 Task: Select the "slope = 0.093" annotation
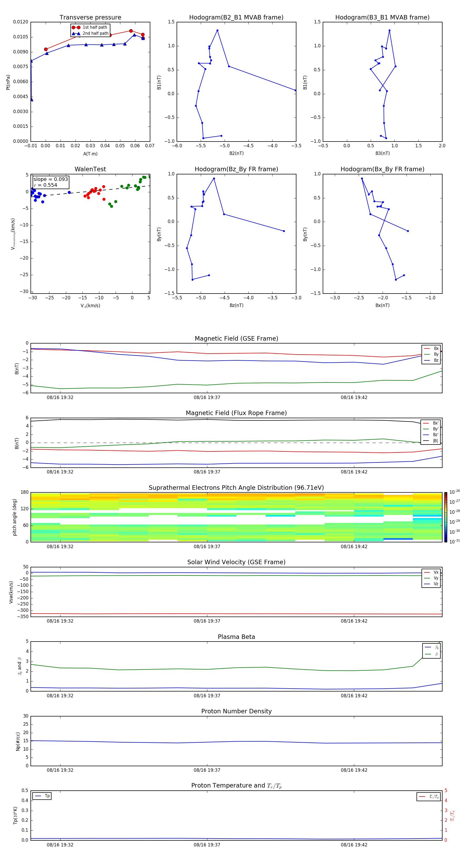coord(51,179)
